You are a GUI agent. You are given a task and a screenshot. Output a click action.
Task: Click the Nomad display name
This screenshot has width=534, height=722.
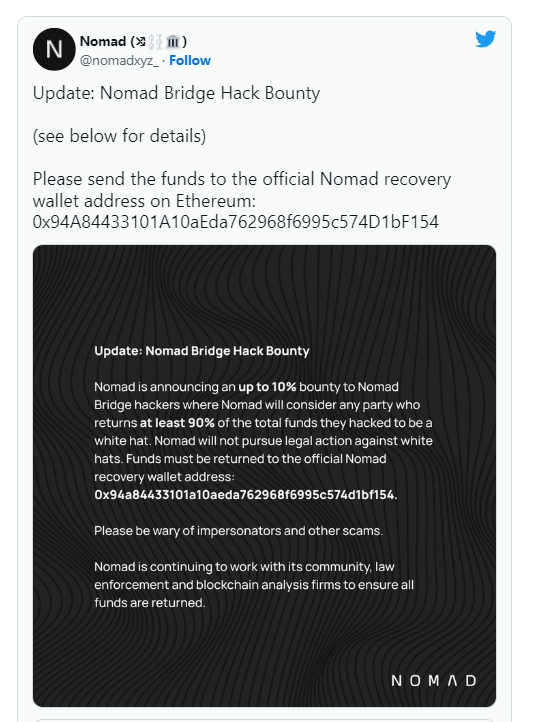[x=103, y=41]
